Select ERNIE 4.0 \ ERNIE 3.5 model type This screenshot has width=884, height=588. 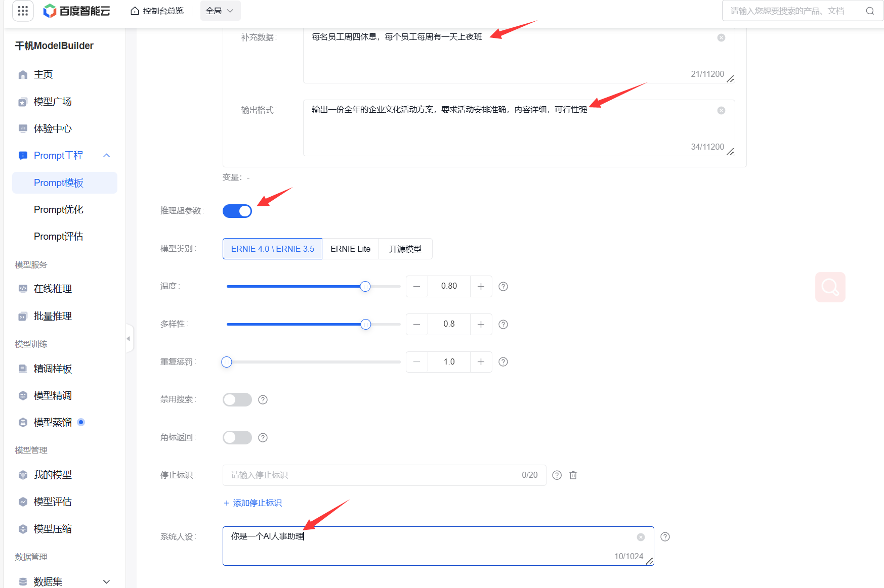tap(272, 249)
